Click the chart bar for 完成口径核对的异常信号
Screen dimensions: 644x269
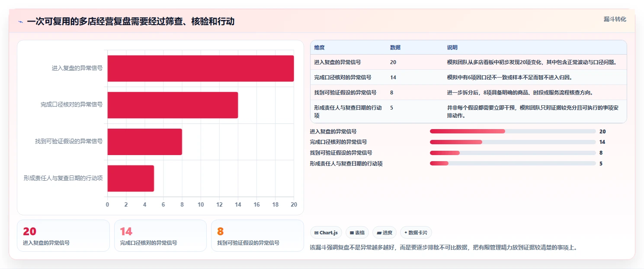point(173,105)
